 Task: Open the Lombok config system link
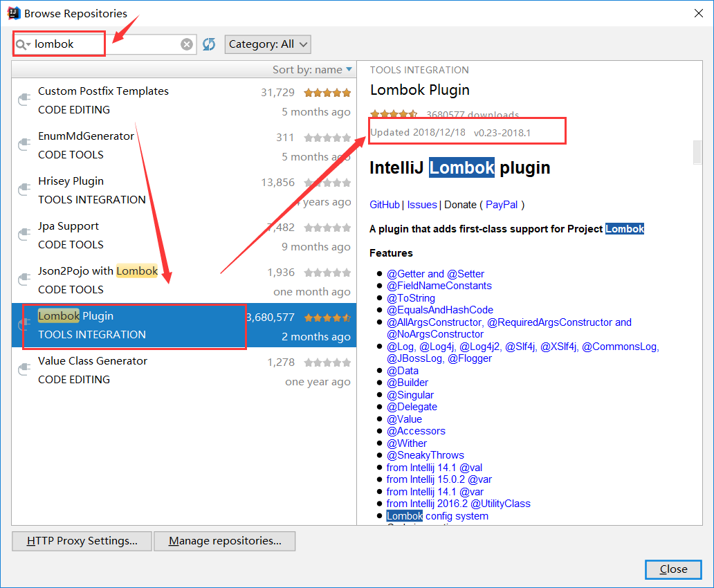437,515
